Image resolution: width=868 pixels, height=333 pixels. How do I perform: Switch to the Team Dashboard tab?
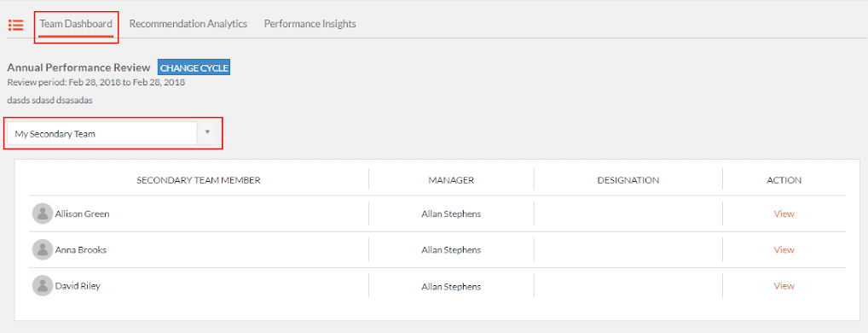pos(76,24)
